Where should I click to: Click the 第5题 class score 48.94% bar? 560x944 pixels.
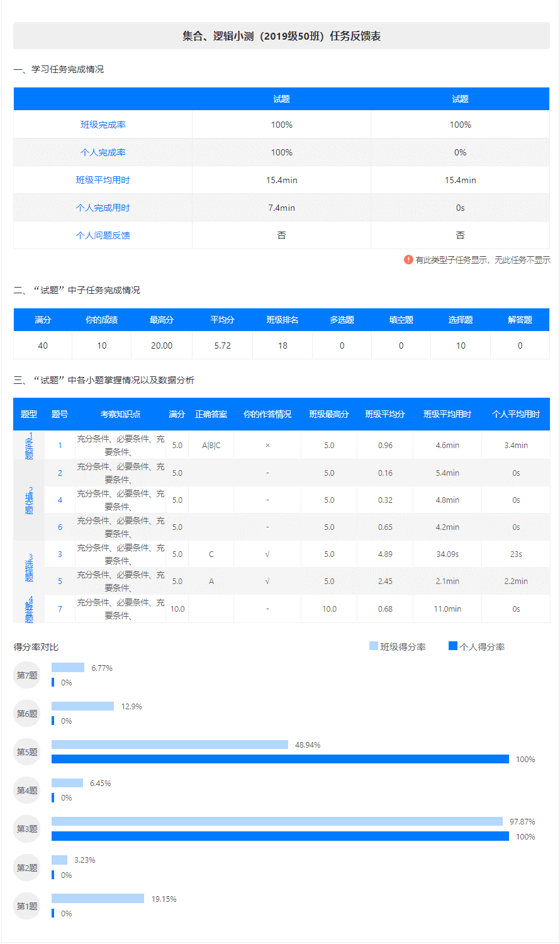pyautogui.click(x=170, y=745)
